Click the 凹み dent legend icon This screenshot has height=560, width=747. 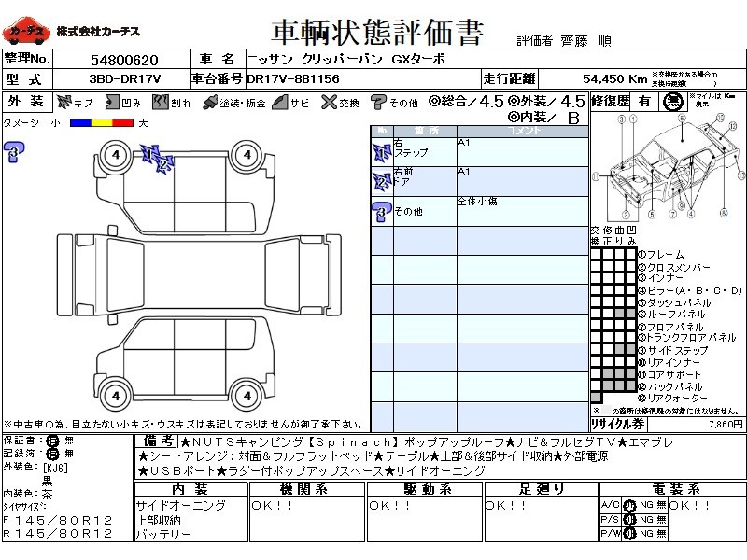110,102
